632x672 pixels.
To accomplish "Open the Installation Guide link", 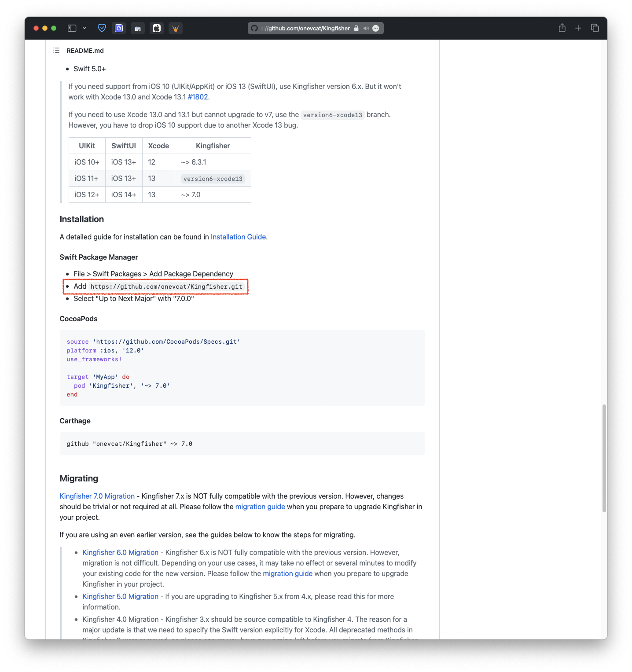I will pyautogui.click(x=238, y=237).
